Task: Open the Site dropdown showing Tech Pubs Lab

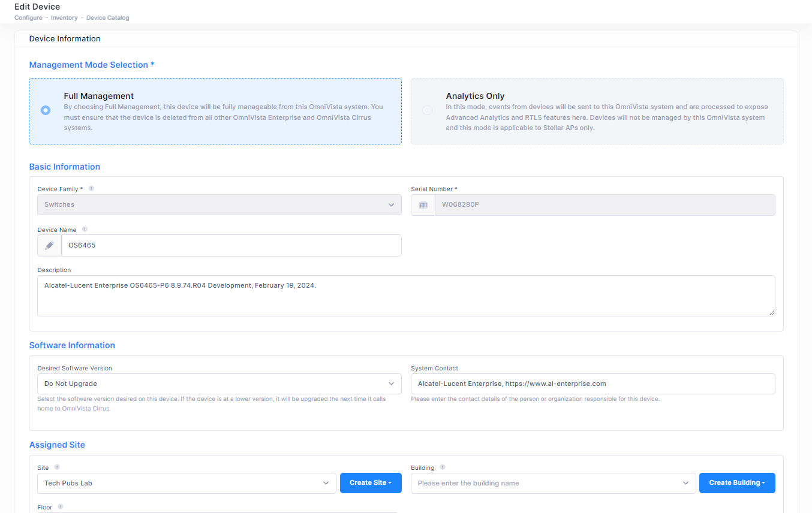Action: coord(187,483)
